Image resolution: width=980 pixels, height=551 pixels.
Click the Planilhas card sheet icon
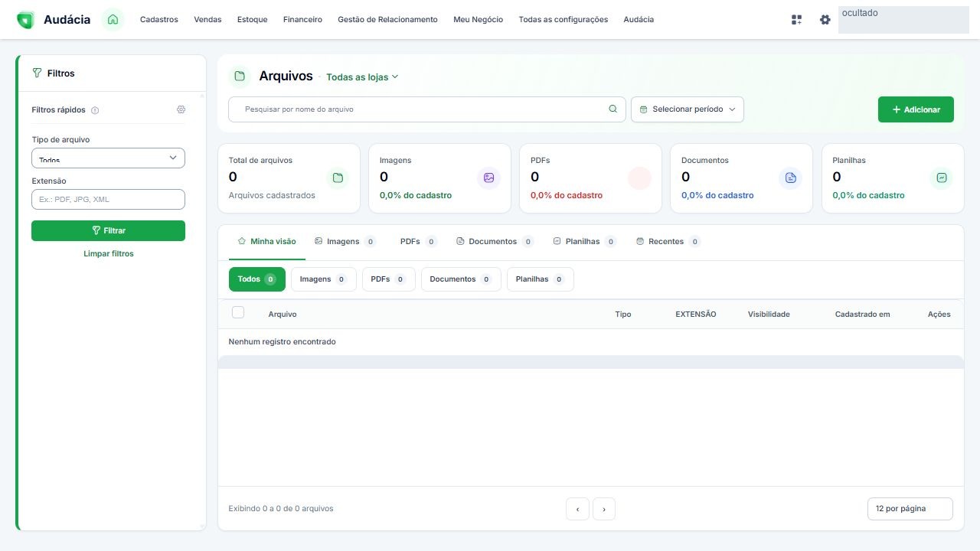point(941,178)
